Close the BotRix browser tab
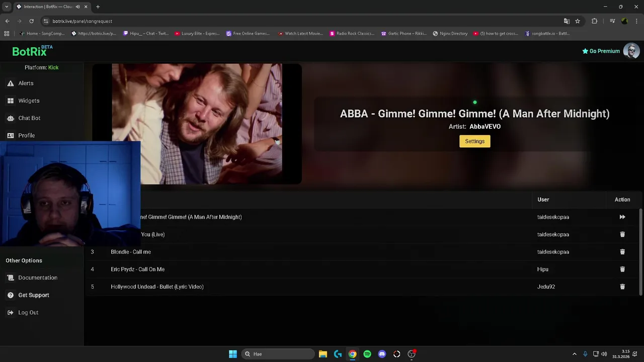 coord(86,7)
